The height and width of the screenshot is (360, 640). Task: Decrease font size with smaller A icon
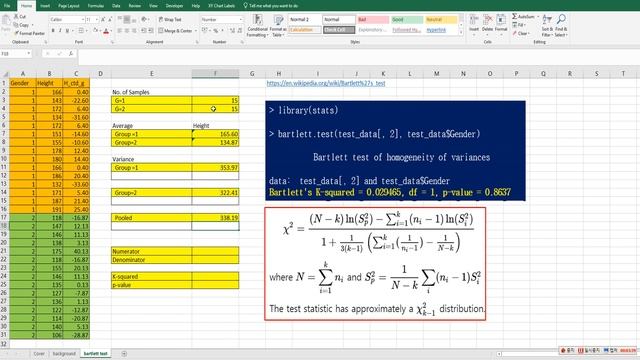tap(111, 19)
